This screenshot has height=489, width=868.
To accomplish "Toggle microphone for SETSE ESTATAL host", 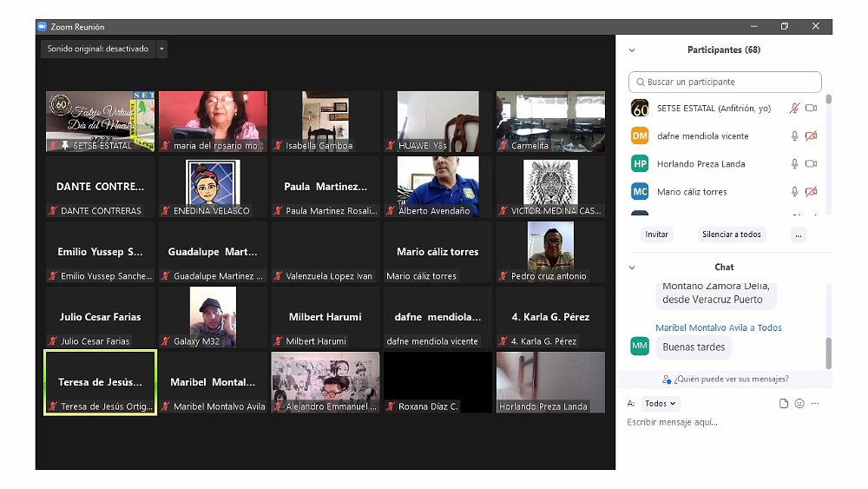I will tap(793, 109).
